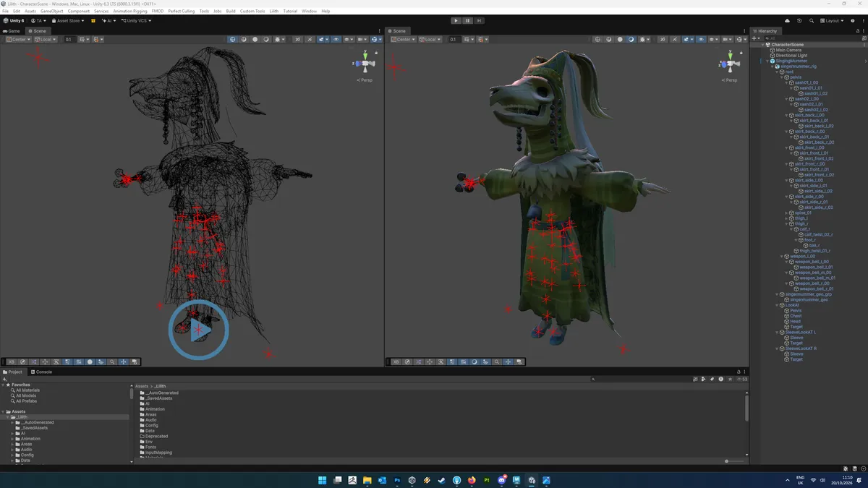This screenshot has height=488, width=868.
Task: Select singermummer_geo in the Hierarchy
Action: pos(809,299)
